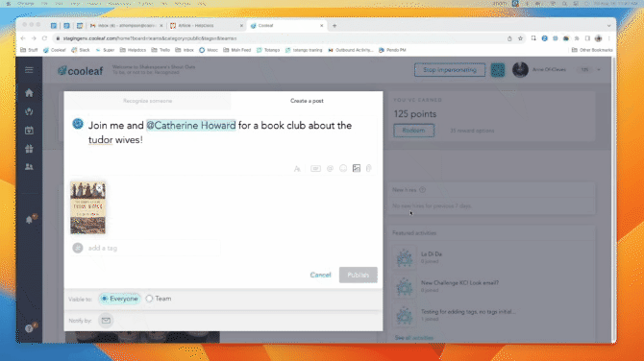
Task: Click the @Catherine Howard mention
Action: click(191, 126)
